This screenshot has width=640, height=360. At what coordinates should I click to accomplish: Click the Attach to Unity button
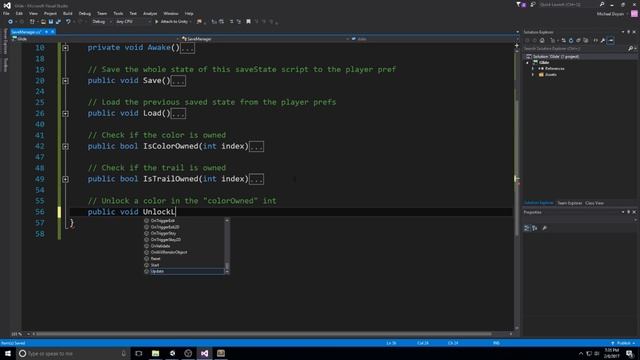click(171, 22)
